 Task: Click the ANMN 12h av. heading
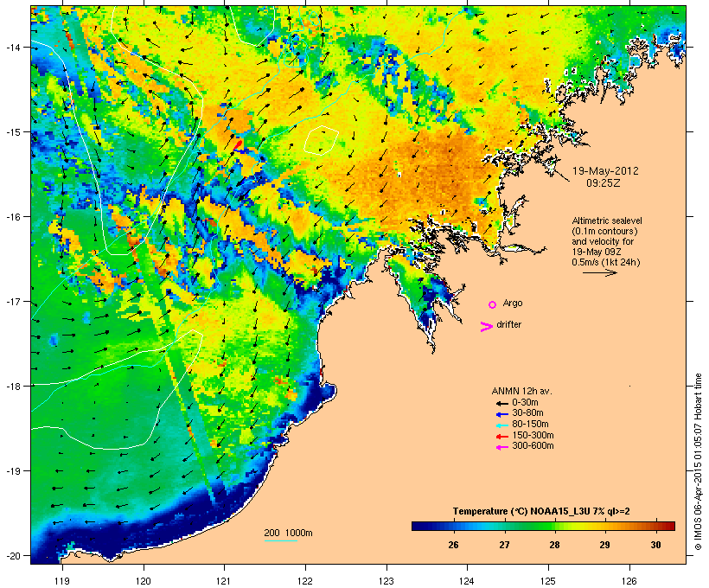[521, 391]
